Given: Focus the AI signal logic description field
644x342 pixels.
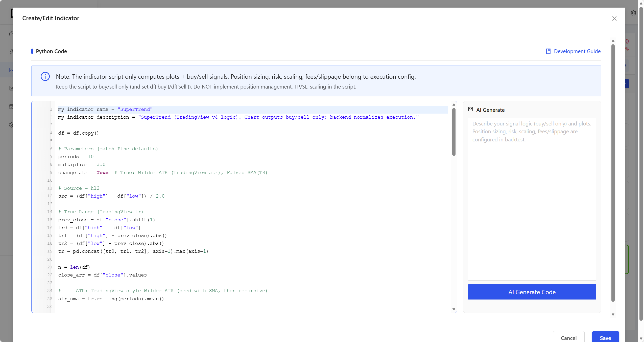Looking at the screenshot, I should [532, 199].
